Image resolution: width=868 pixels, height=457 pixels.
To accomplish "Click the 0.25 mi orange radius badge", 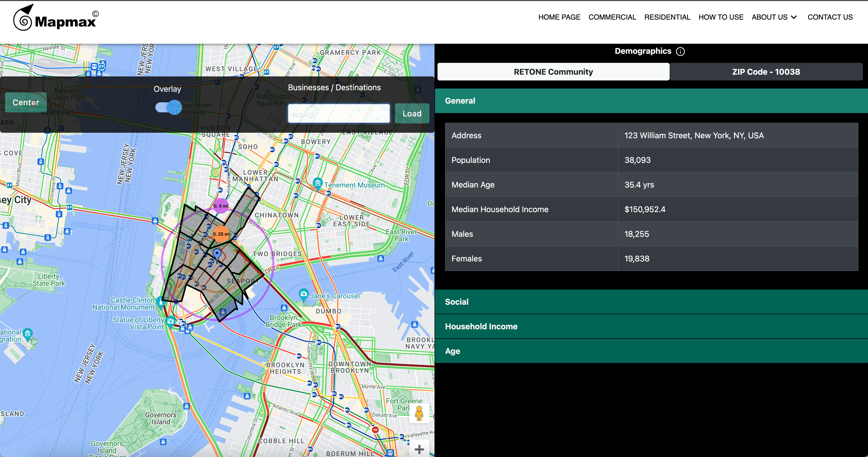I will (x=221, y=234).
